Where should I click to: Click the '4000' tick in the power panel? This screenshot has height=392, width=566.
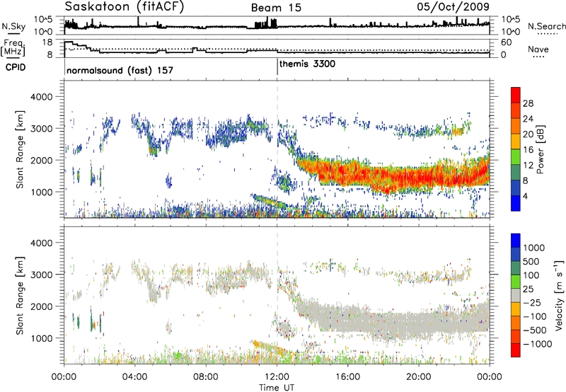point(41,97)
